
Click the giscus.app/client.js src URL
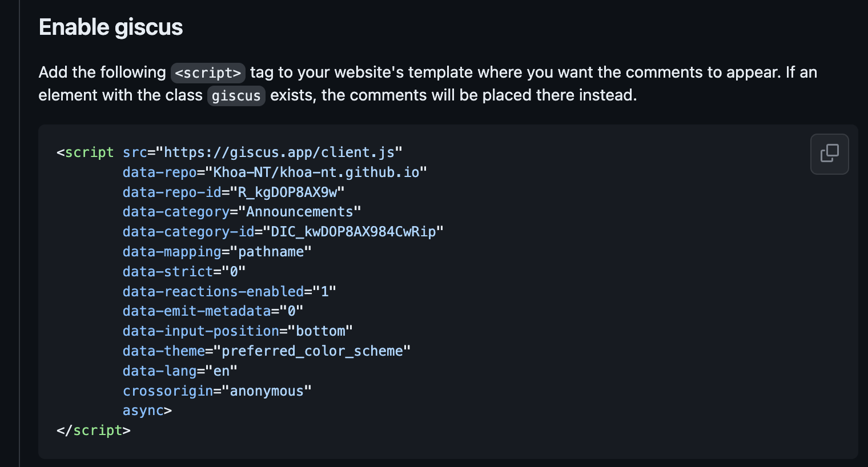tap(279, 152)
